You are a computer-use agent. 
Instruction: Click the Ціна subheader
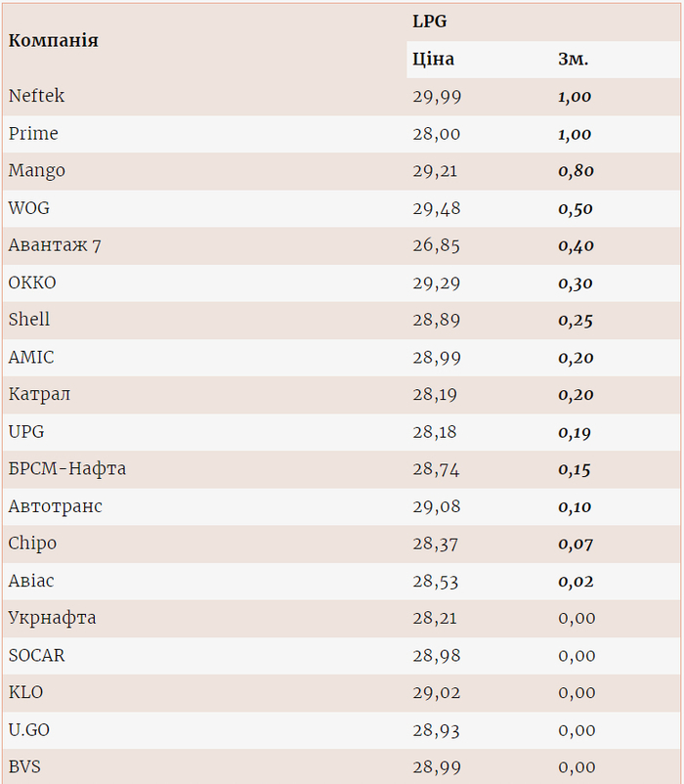click(433, 60)
